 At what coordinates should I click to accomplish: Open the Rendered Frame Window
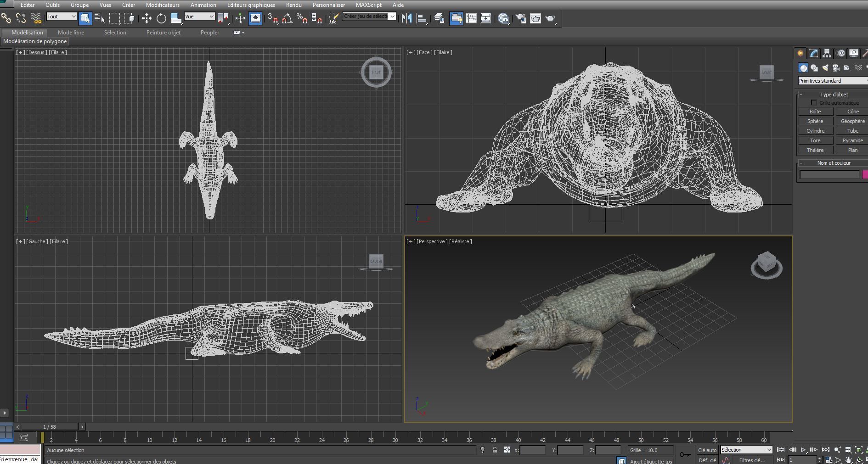pyautogui.click(x=535, y=18)
